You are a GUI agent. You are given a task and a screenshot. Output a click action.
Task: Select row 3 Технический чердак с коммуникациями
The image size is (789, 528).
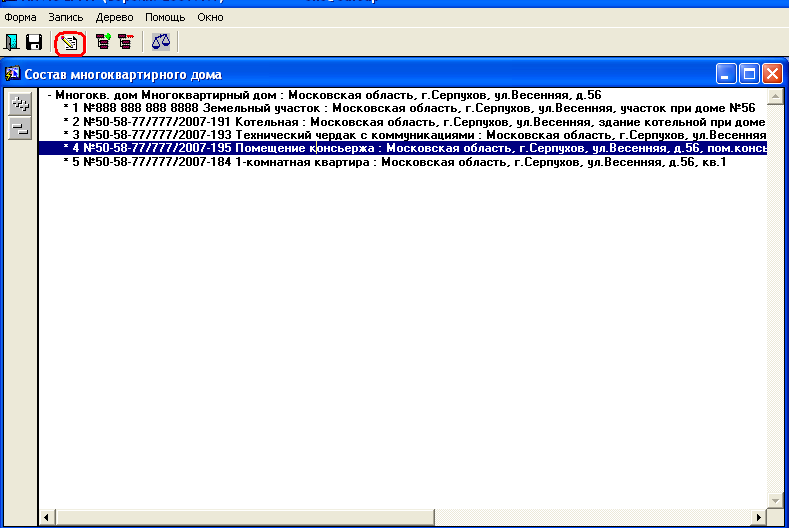point(414,135)
